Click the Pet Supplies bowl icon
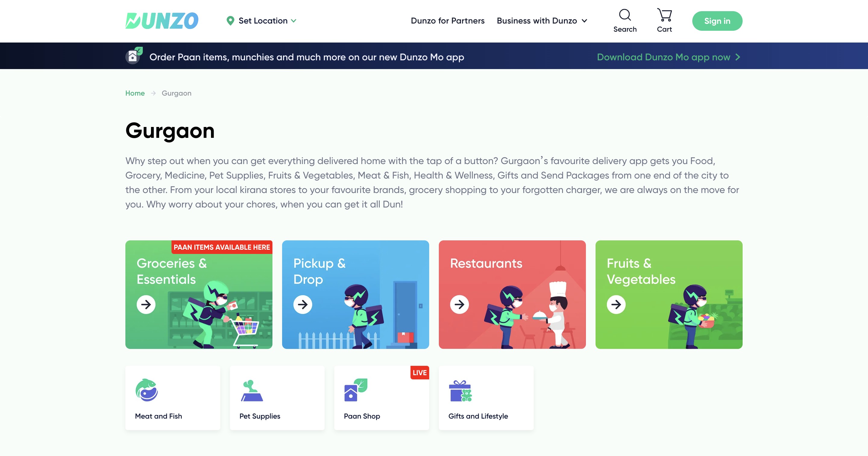This screenshot has width=868, height=456. click(x=252, y=391)
